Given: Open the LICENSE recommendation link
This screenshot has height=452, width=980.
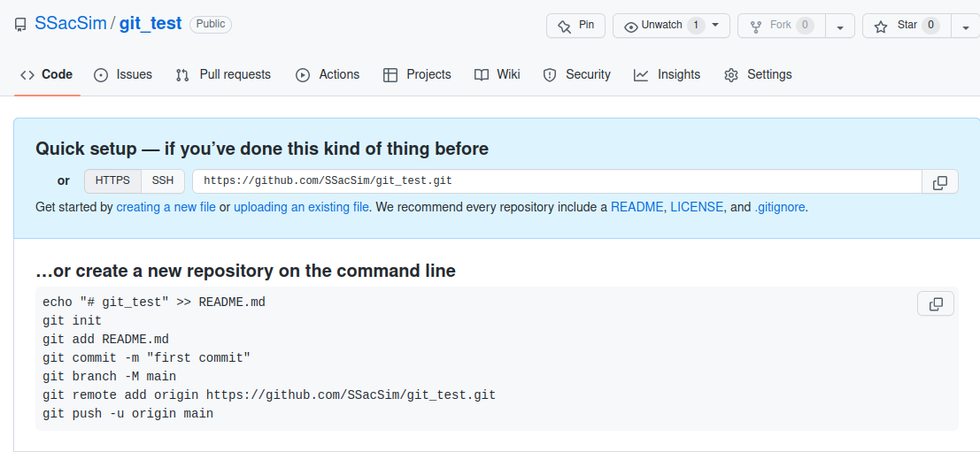Looking at the screenshot, I should pyautogui.click(x=697, y=207).
